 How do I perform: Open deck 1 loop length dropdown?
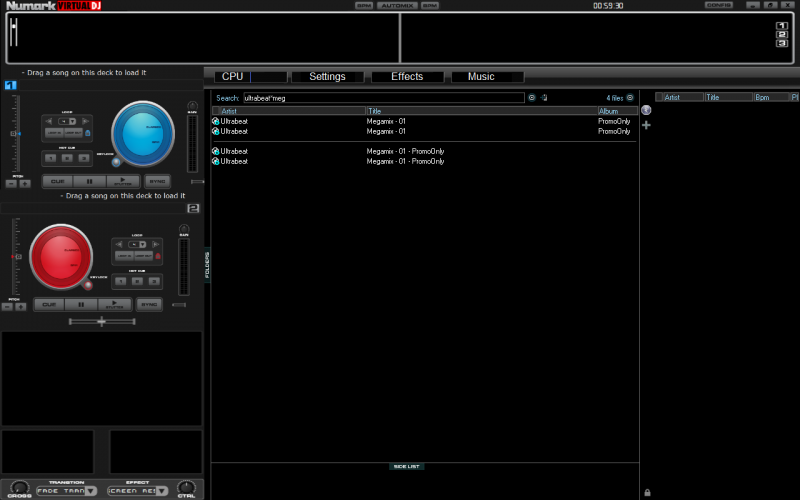point(72,121)
